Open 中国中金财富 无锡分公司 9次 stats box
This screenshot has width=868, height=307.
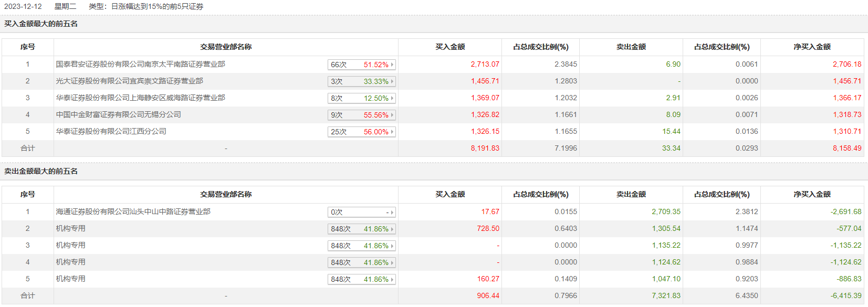(x=361, y=115)
